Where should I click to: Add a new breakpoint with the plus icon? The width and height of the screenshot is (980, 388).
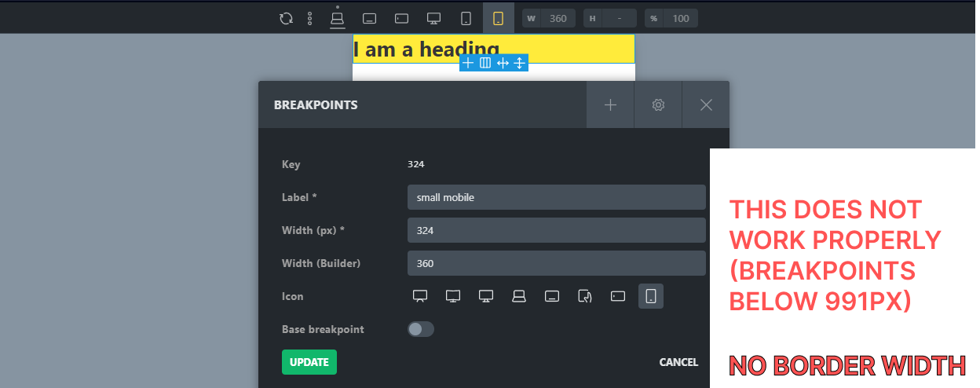[x=610, y=104]
